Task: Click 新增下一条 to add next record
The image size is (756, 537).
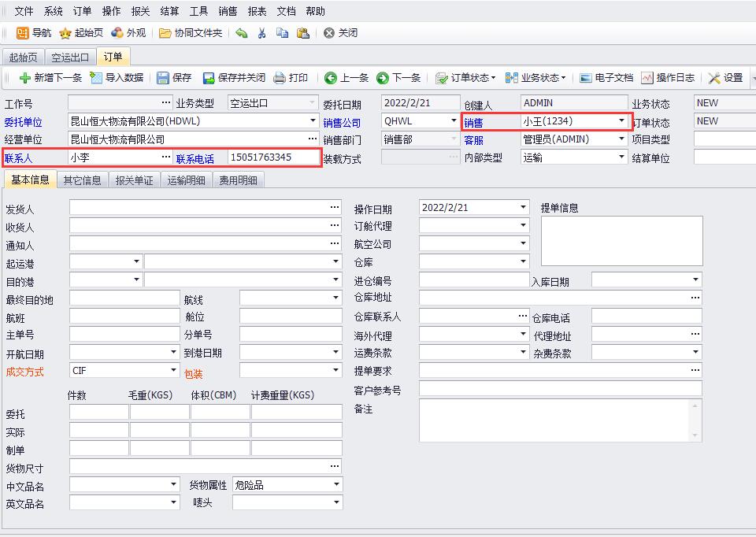Action: pyautogui.click(x=50, y=78)
